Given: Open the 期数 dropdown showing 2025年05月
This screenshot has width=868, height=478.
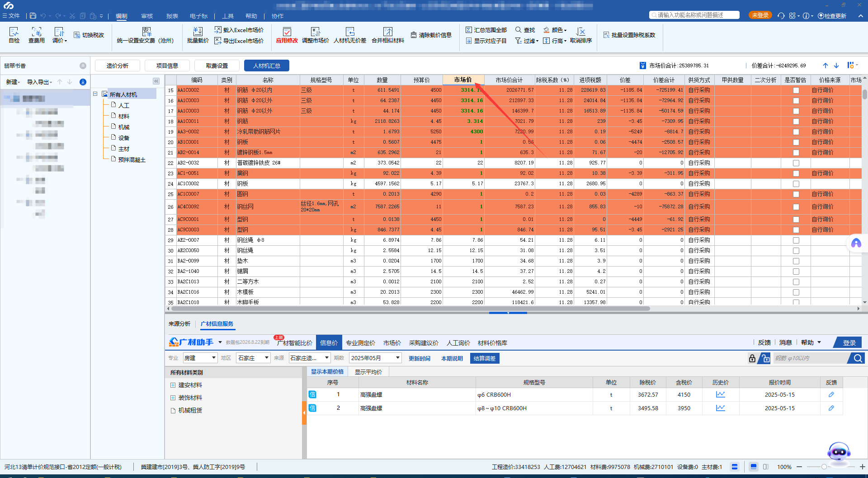Looking at the screenshot, I should coord(375,358).
